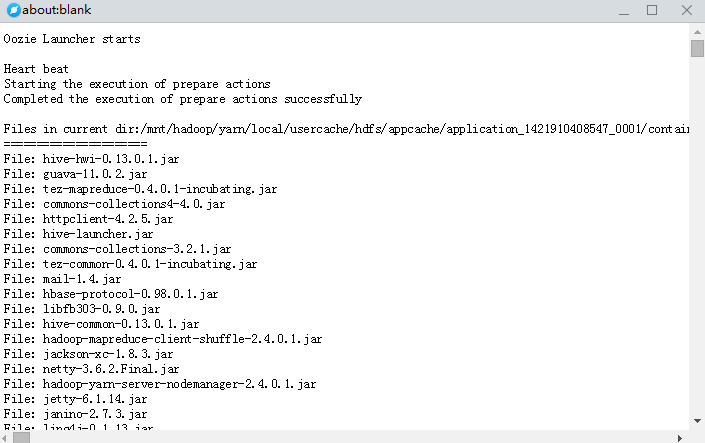The image size is (705, 443).
Task: Click the vertical scrollbar up arrow
Action: point(697,32)
